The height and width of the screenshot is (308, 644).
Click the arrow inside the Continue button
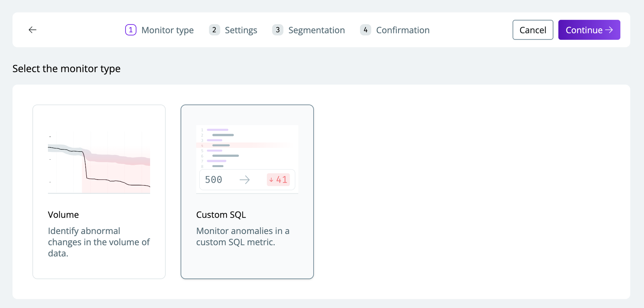click(x=609, y=30)
